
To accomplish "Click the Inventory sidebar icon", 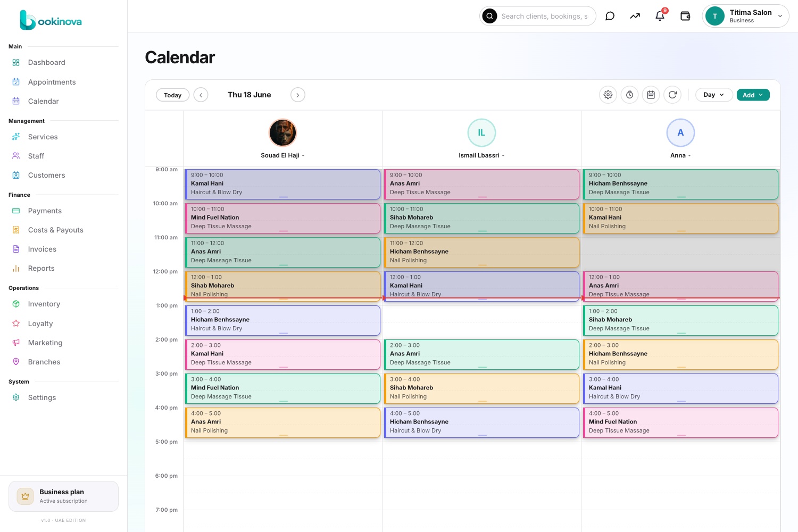I will click(16, 304).
